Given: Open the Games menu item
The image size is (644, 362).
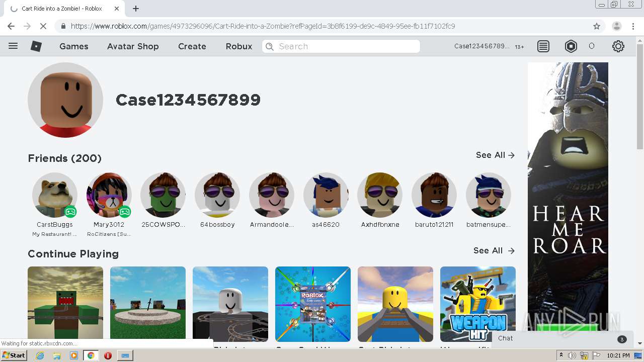Looking at the screenshot, I should pos(74,46).
